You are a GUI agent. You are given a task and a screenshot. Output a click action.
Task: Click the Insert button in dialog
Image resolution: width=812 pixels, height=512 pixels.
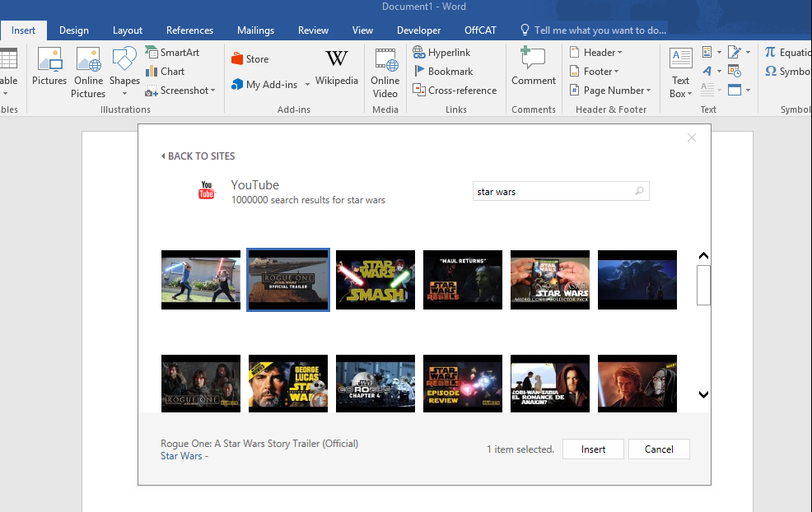point(593,449)
